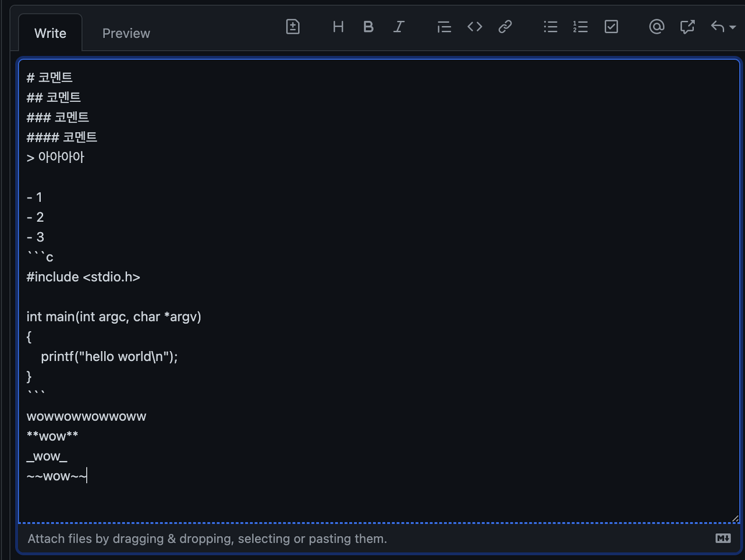Click the '- 2' list line
This screenshot has height=560, width=745.
point(36,217)
